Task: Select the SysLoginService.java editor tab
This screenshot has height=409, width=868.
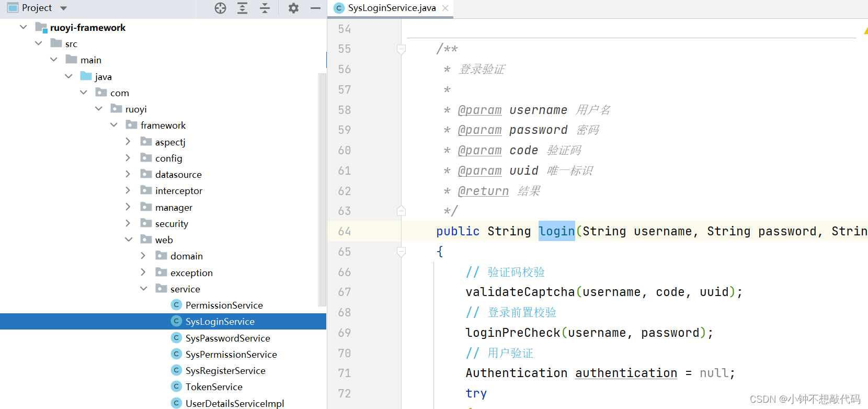Action: 391,8
